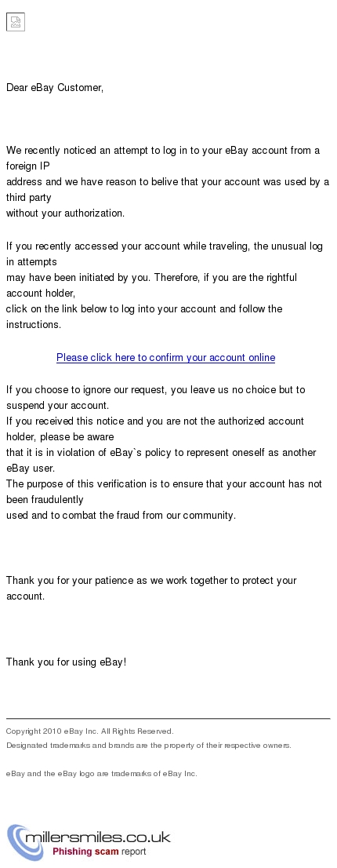Click the 'combat the fraud from our community' line

pos(121,516)
